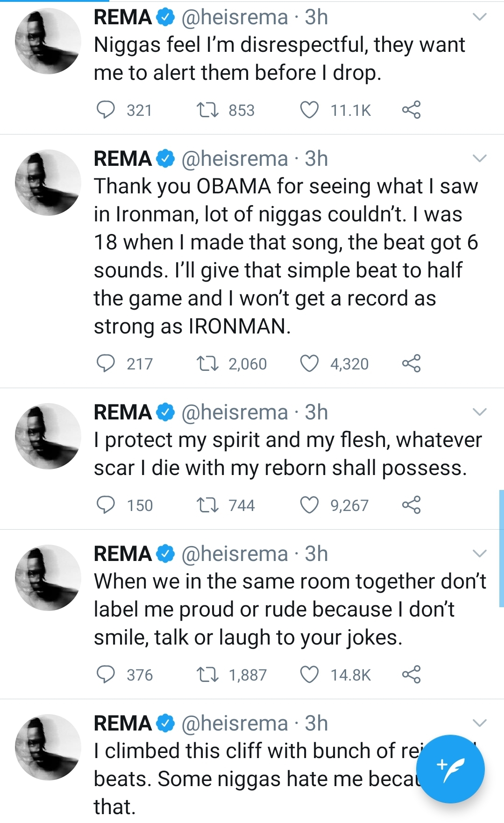
Task: Like the tweet with 4,320 likes
Action: pos(309,363)
